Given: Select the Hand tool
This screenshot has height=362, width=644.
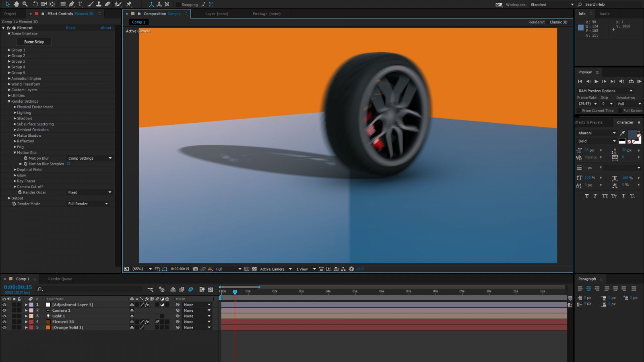Looking at the screenshot, I should 16,4.
